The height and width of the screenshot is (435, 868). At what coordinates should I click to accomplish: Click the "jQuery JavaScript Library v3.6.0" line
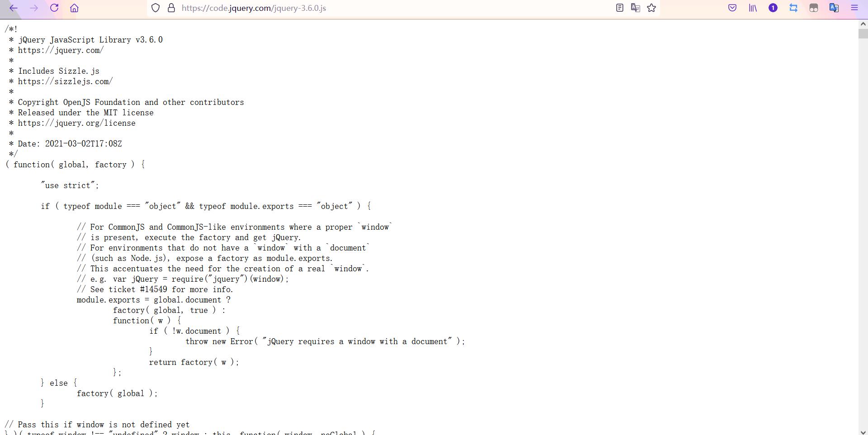click(x=86, y=40)
